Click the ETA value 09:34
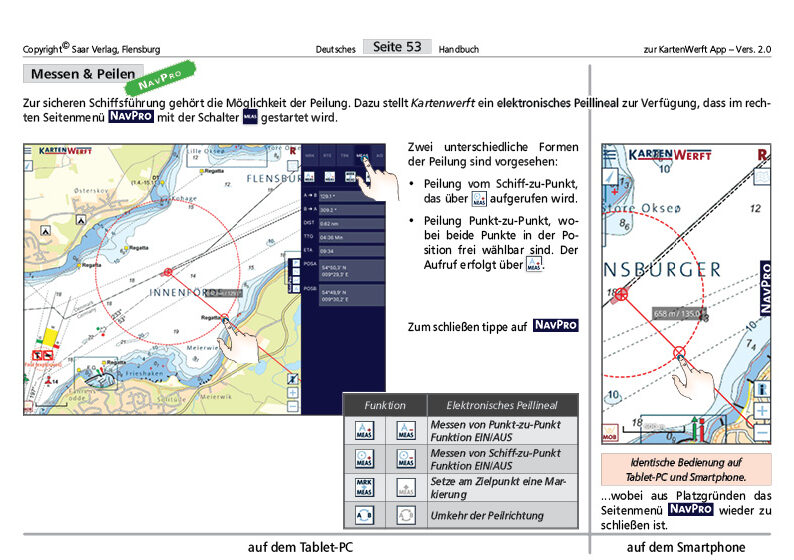Viewport: 794px width, 560px height. coord(351,251)
